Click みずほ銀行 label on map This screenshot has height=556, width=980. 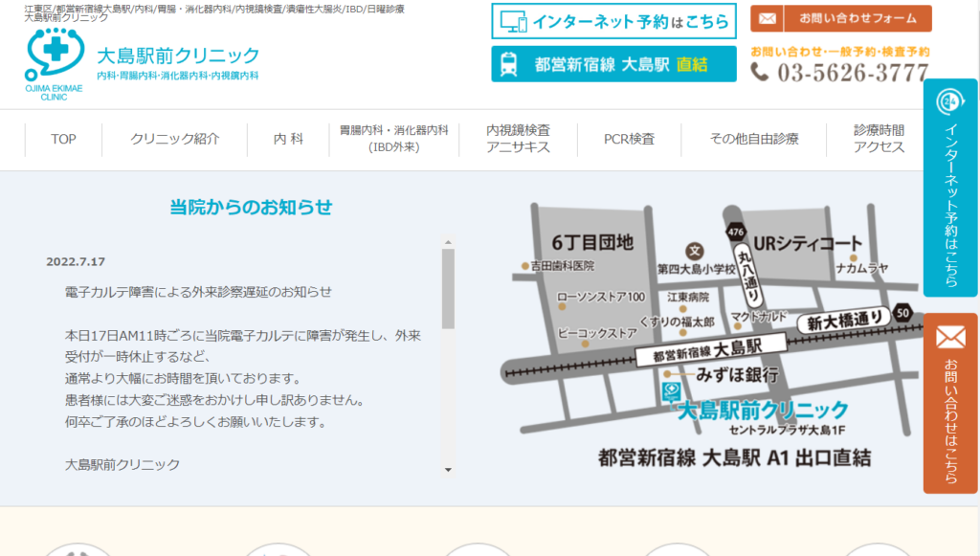pyautogui.click(x=738, y=375)
